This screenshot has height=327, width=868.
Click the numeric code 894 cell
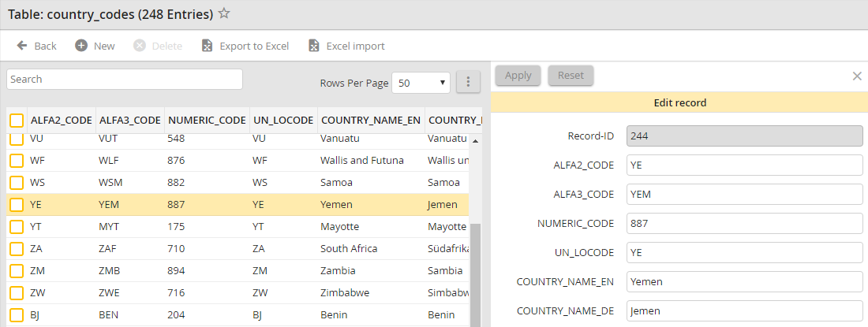(x=176, y=271)
